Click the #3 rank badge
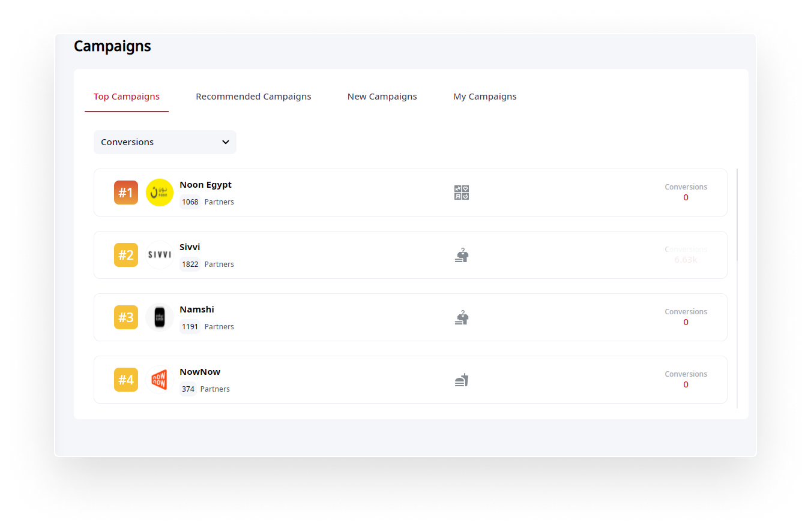The width and height of the screenshot is (811, 532). point(126,317)
